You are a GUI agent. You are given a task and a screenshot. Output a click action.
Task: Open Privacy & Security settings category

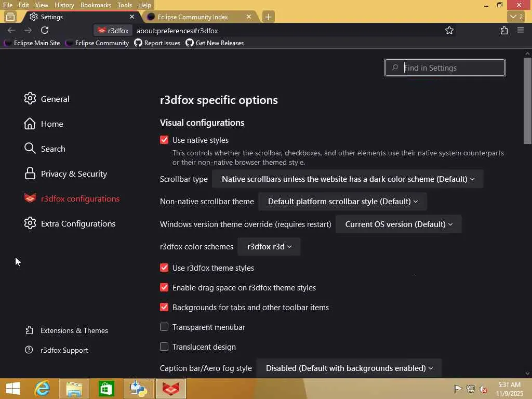tap(65, 174)
